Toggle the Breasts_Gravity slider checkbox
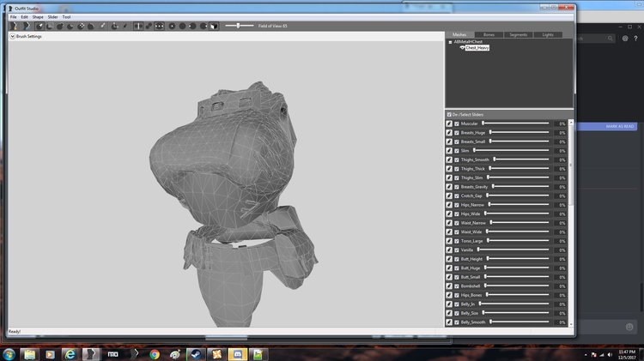 (x=456, y=187)
